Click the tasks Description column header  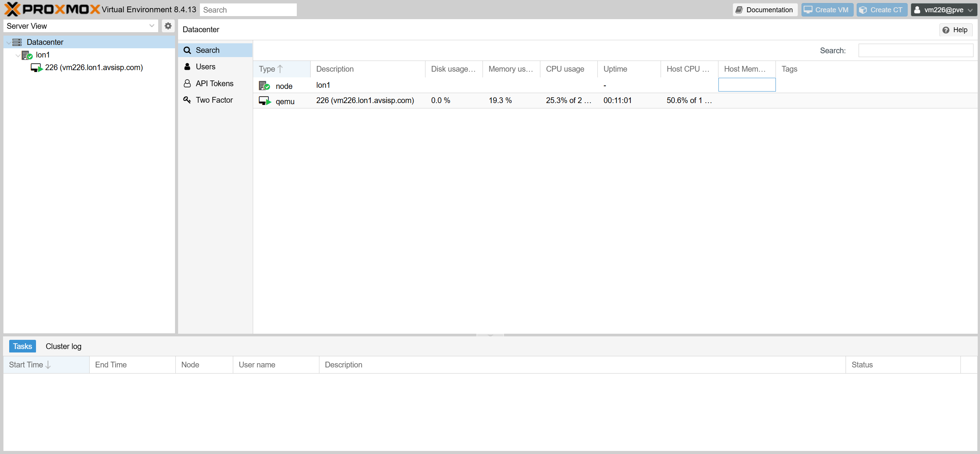tap(582, 365)
